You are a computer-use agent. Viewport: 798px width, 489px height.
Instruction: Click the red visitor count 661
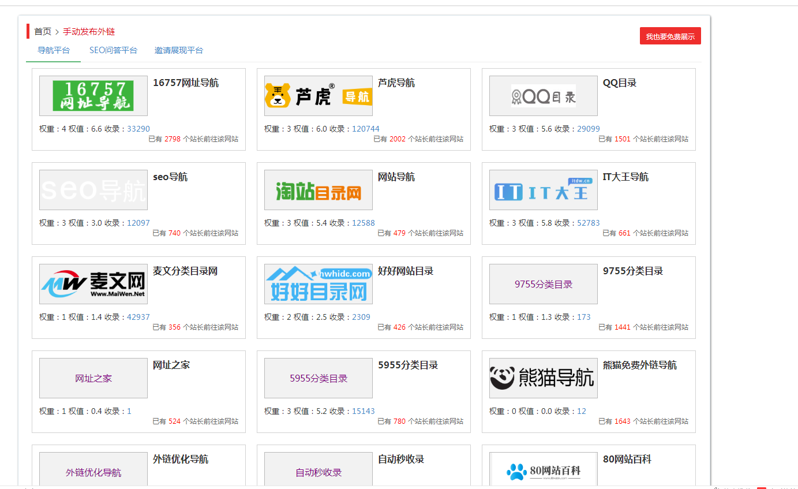click(x=624, y=234)
